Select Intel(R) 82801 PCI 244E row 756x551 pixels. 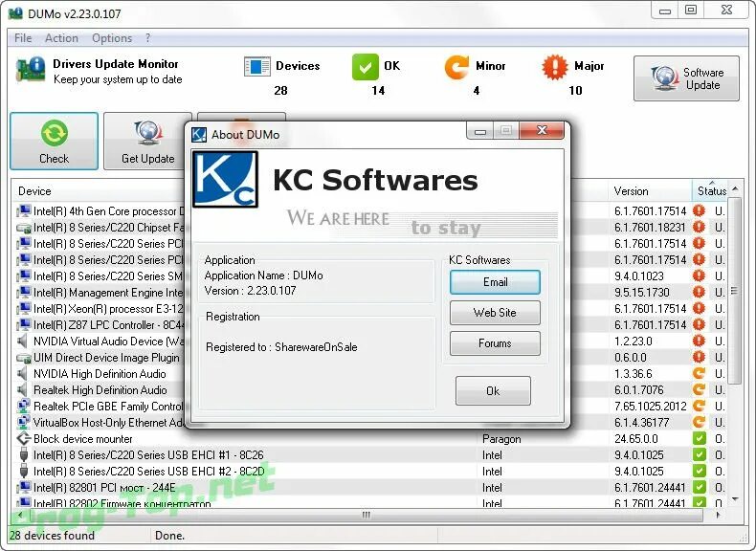(x=370, y=488)
